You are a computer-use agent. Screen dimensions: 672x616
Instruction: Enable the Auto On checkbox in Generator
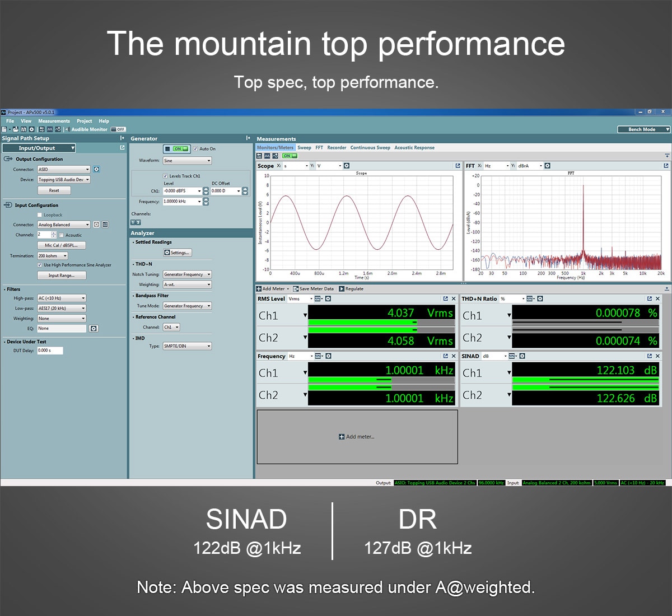point(195,149)
